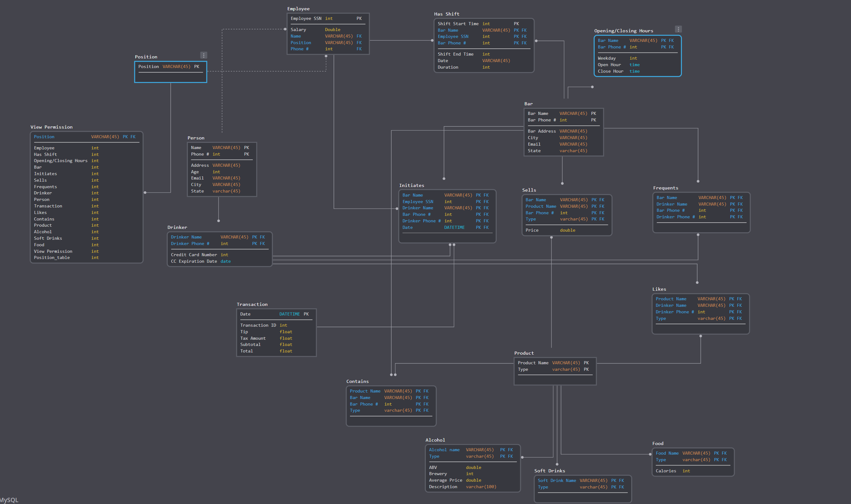Select the Bar table title

coord(528,104)
